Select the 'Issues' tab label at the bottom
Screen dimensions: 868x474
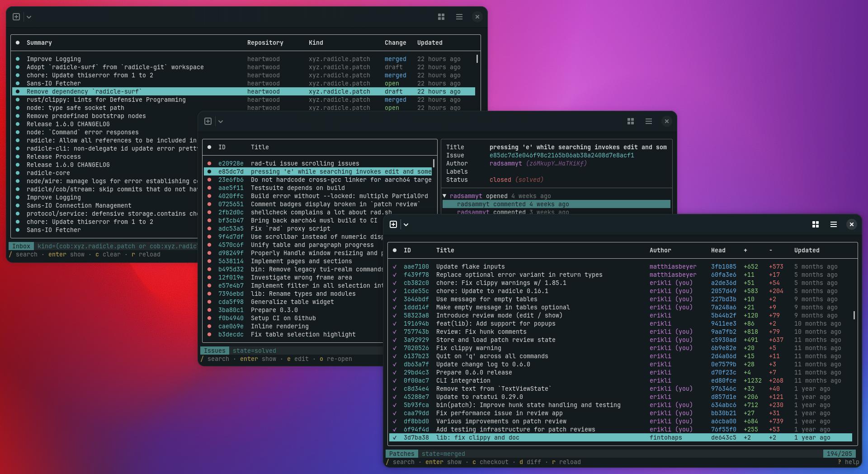tap(214, 351)
